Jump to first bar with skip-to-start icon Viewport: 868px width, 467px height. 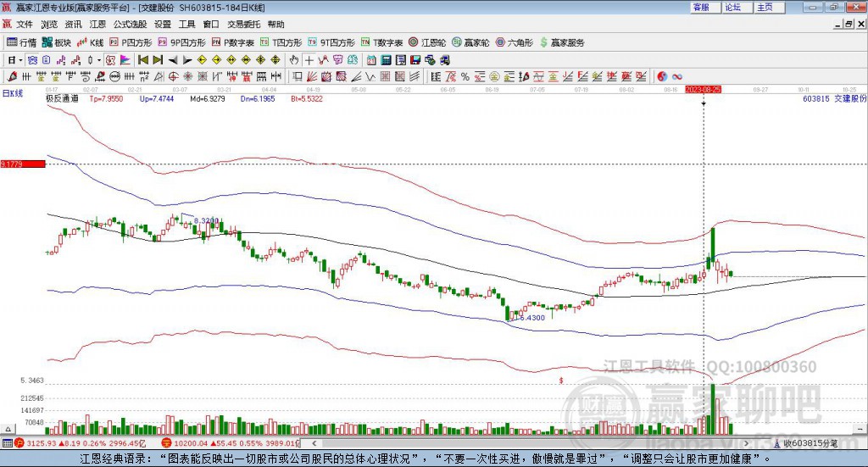[x=143, y=60]
